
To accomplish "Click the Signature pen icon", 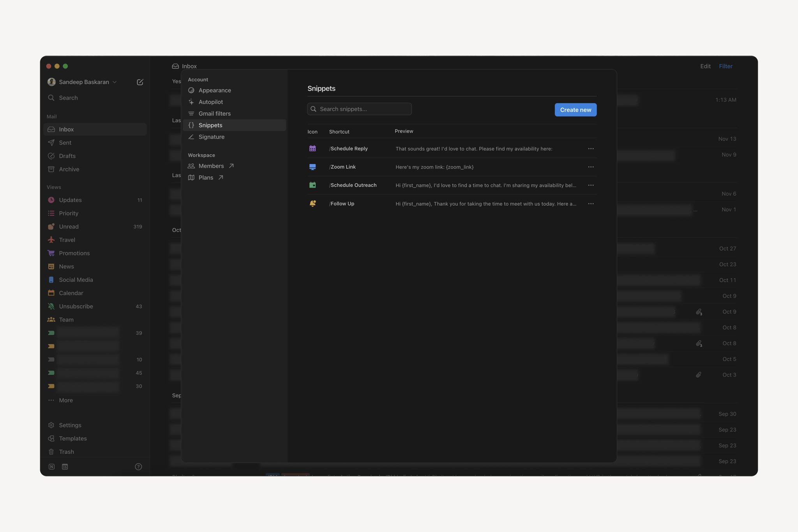I will (x=191, y=137).
